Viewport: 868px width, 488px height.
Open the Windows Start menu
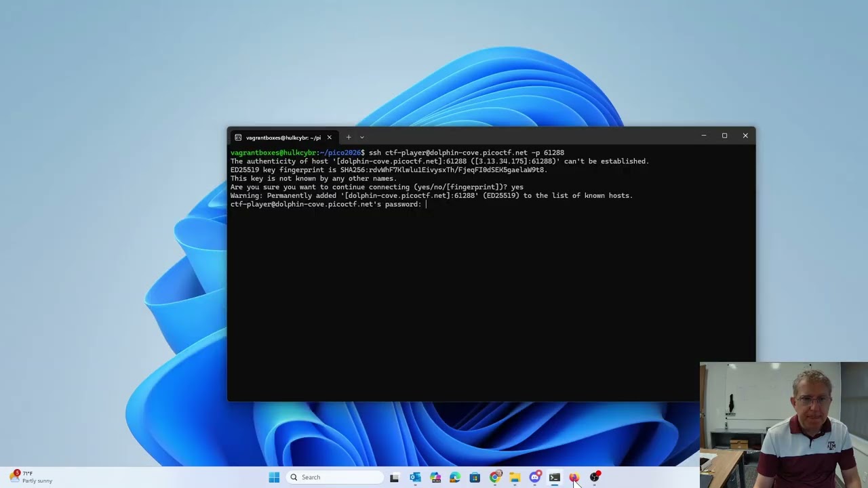pyautogui.click(x=274, y=477)
